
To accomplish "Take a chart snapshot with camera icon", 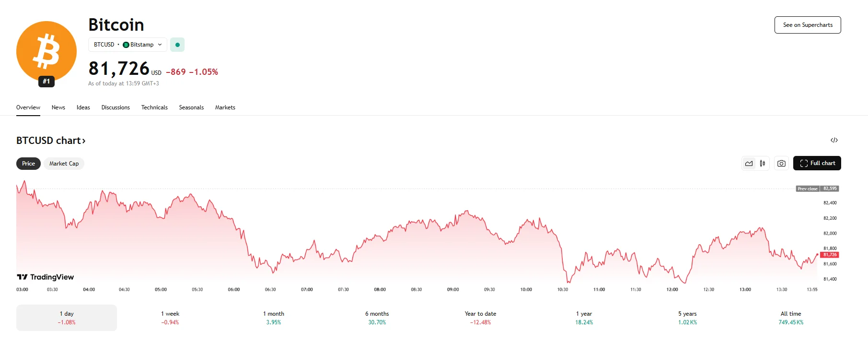I will (781, 164).
